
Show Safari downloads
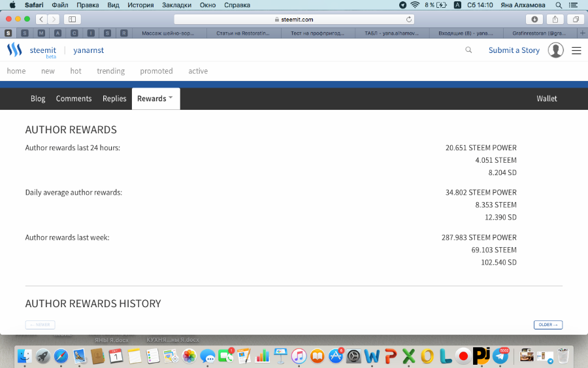click(x=534, y=19)
